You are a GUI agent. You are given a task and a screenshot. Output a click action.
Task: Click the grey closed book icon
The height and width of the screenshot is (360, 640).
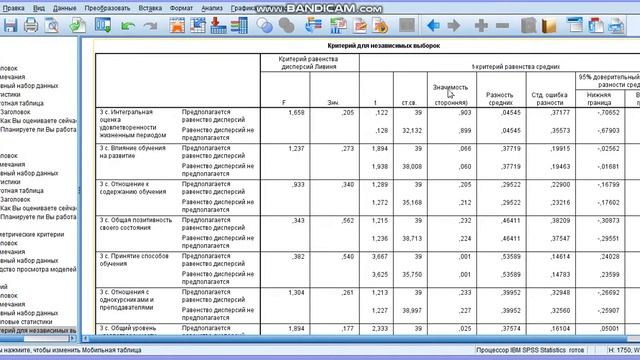click(529, 26)
